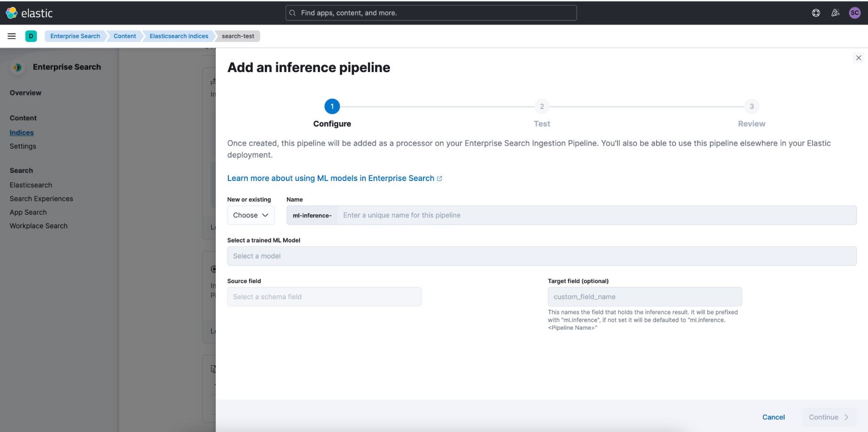Click the ml-inference- name prefix label
The width and height of the screenshot is (868, 432).
312,215
